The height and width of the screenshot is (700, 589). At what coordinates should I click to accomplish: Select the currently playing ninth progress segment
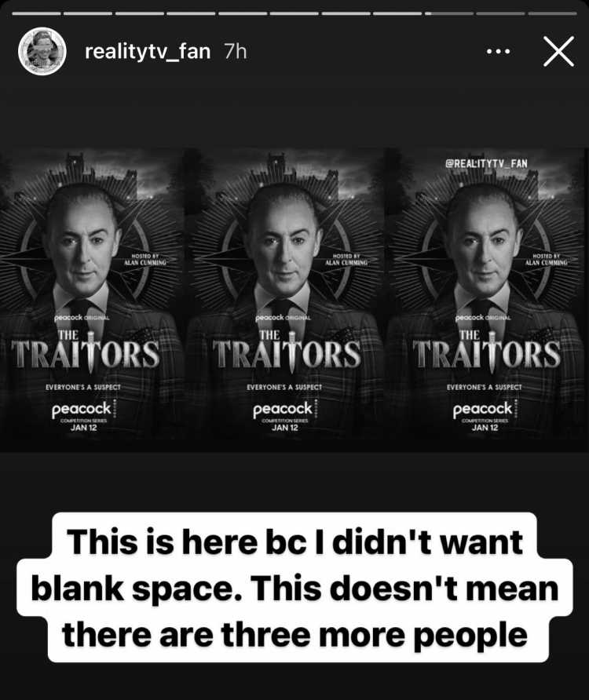pos(449,14)
